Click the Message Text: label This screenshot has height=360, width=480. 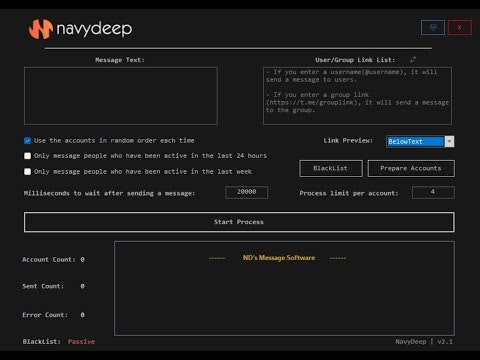[120, 60]
